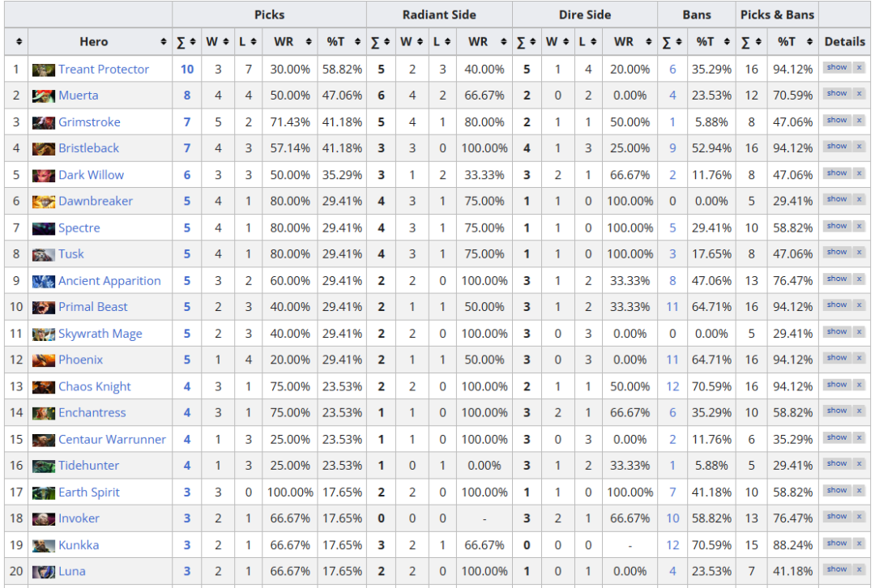Open the Kunkka hero name link
Viewport: 875px width, 588px height.
tap(79, 545)
